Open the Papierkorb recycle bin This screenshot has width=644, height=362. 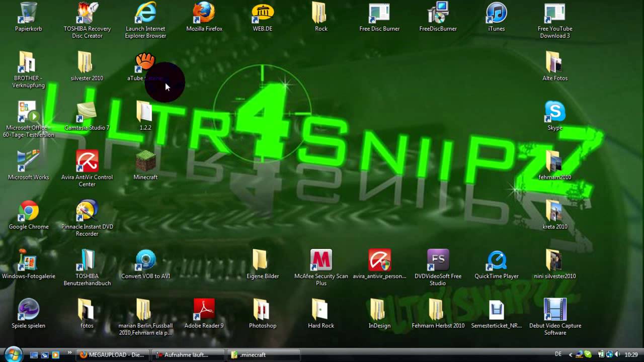click(29, 14)
